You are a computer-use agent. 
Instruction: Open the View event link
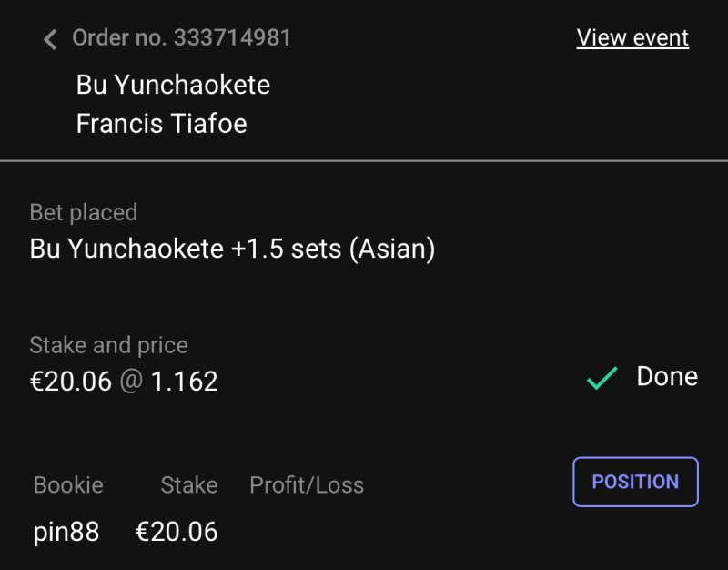(632, 37)
